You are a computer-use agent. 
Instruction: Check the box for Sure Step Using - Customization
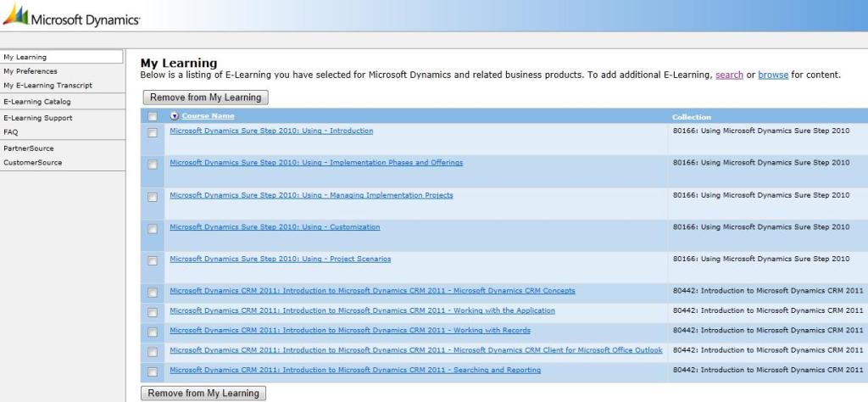click(x=153, y=229)
